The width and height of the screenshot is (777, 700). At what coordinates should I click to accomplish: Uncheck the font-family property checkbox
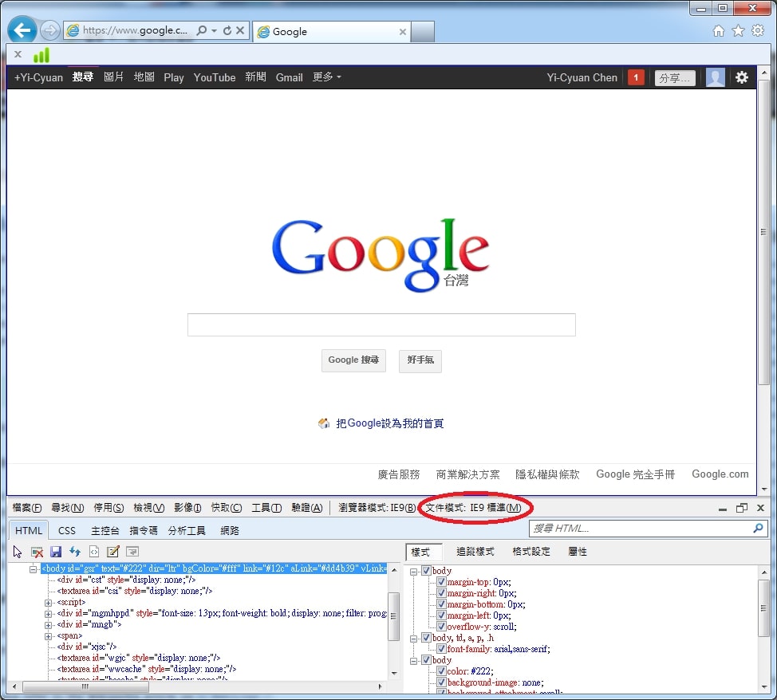click(x=441, y=648)
